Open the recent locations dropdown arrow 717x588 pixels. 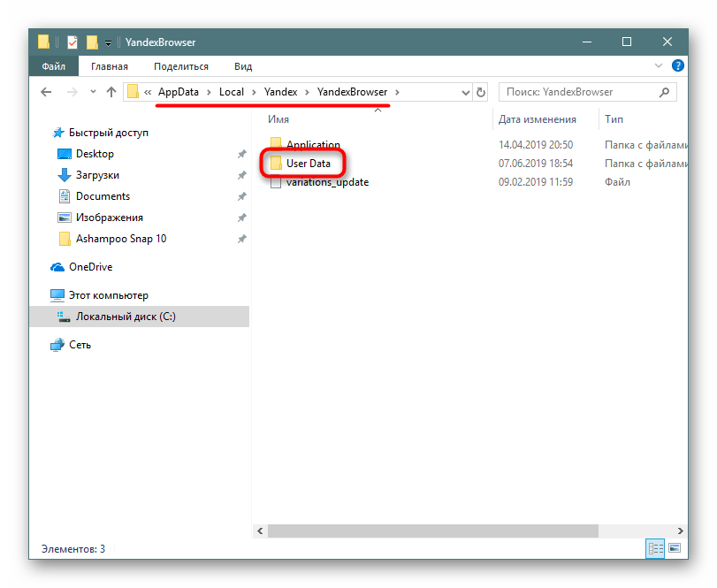click(94, 91)
